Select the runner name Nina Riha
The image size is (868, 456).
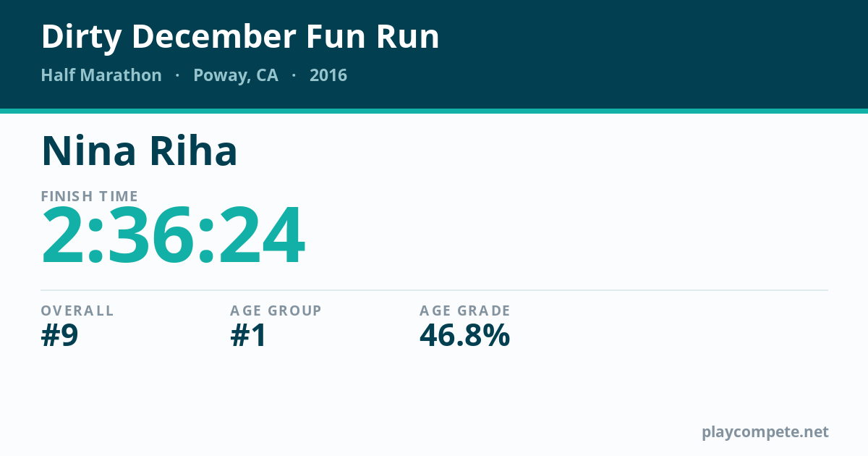140,151
